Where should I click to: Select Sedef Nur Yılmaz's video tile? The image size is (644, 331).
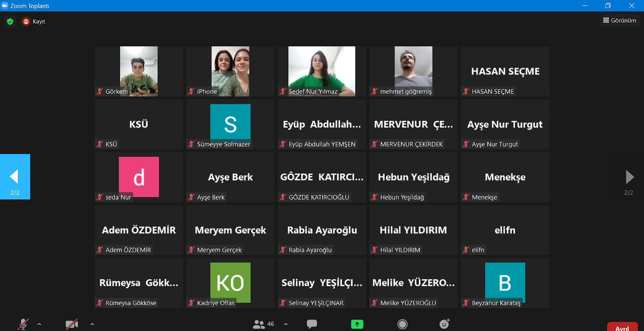click(x=322, y=71)
